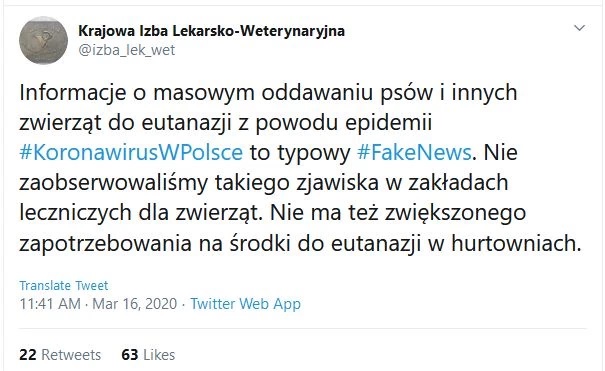This screenshot has height=371, width=605.
Task: Click the word zapotrzebowania in the tweet
Action: point(105,243)
